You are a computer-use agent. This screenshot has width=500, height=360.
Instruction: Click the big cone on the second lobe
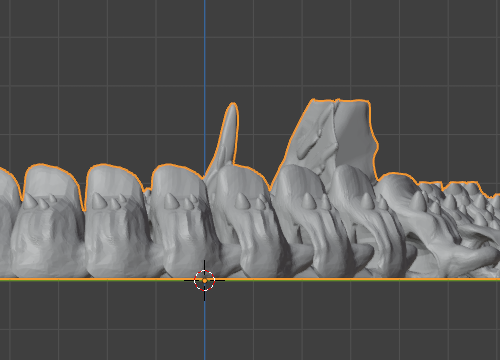99,201
